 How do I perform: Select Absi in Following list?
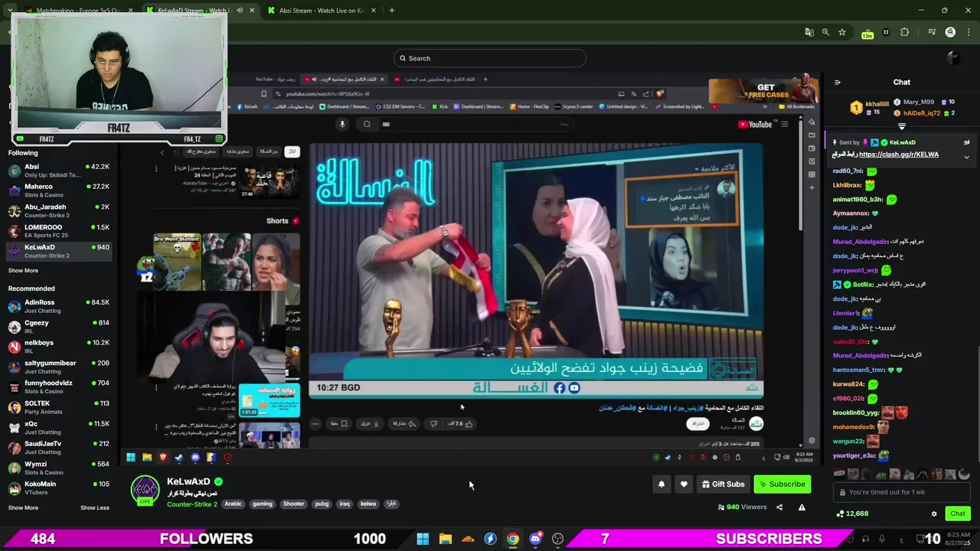tap(59, 171)
